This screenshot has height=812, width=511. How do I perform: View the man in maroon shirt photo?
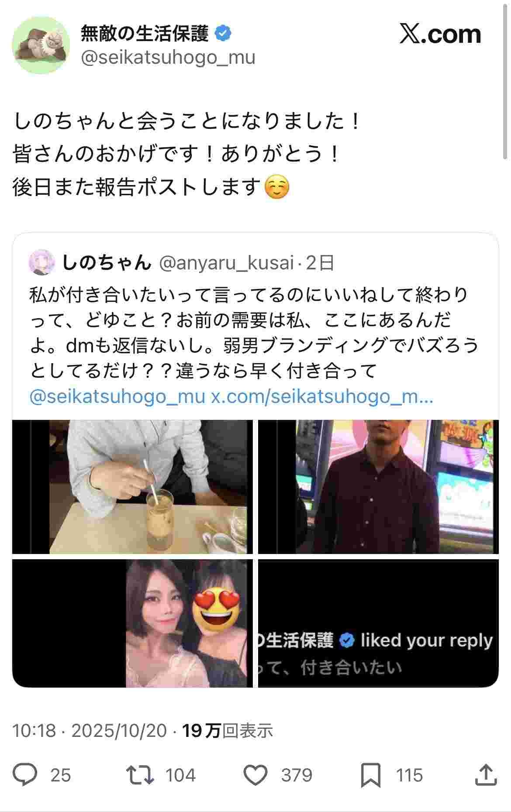tap(378, 487)
